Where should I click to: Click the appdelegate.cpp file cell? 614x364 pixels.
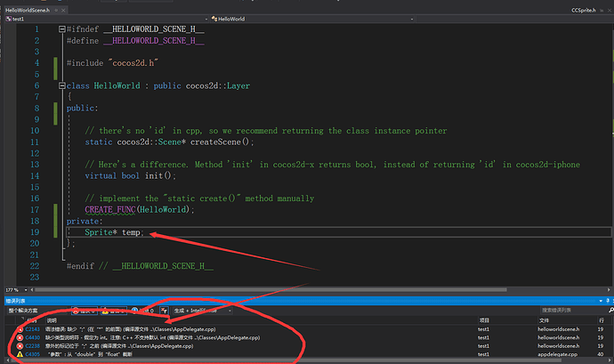(557, 354)
